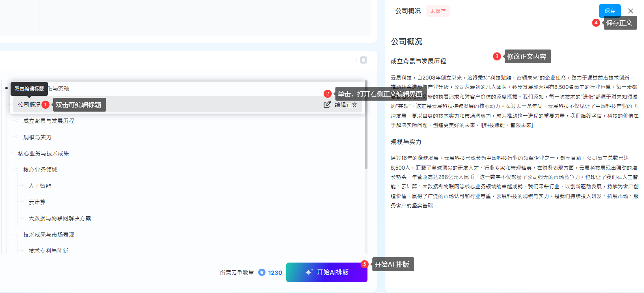Click the rounded square icon above outline tree
The width and height of the screenshot is (644, 293).
tap(363, 60)
